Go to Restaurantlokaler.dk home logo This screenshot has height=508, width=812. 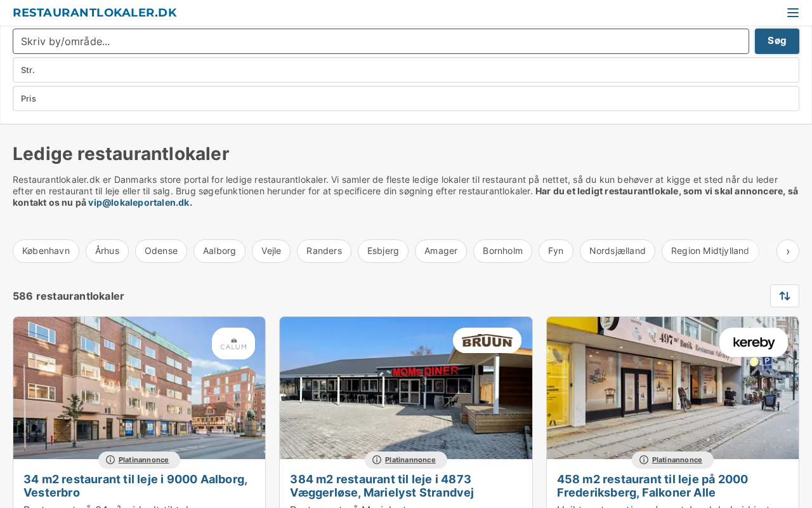(95, 13)
